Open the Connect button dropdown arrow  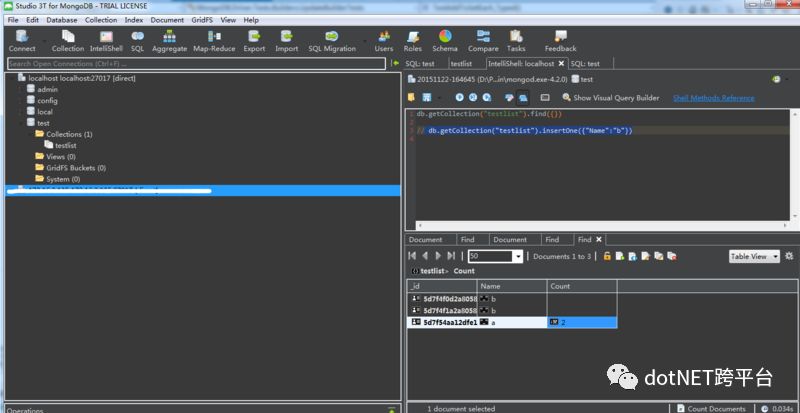(44, 40)
